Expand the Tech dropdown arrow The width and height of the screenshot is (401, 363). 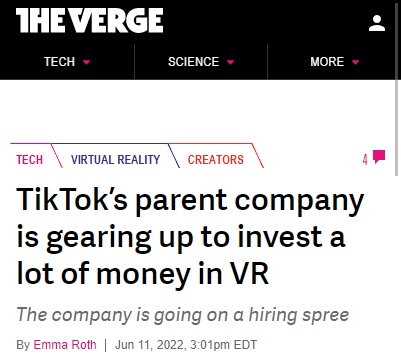(x=87, y=62)
